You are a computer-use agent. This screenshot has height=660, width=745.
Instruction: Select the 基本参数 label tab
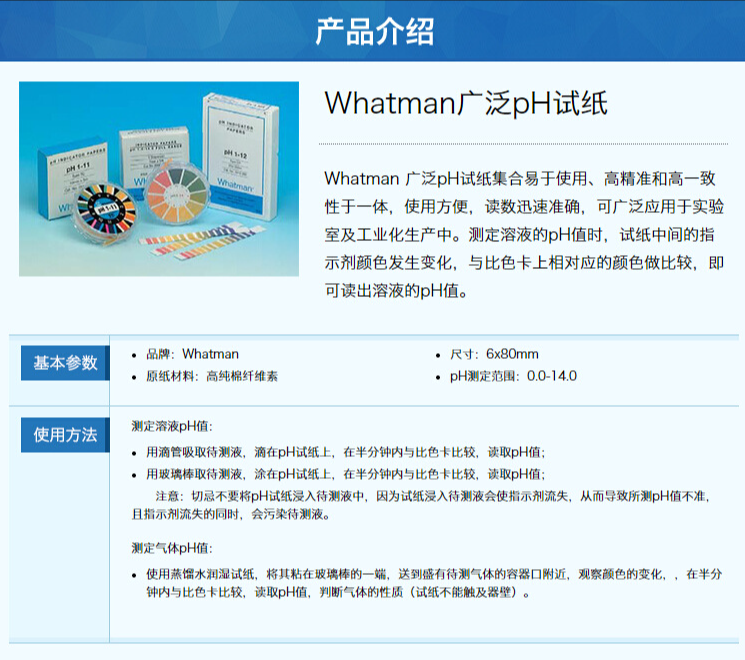[x=65, y=363]
